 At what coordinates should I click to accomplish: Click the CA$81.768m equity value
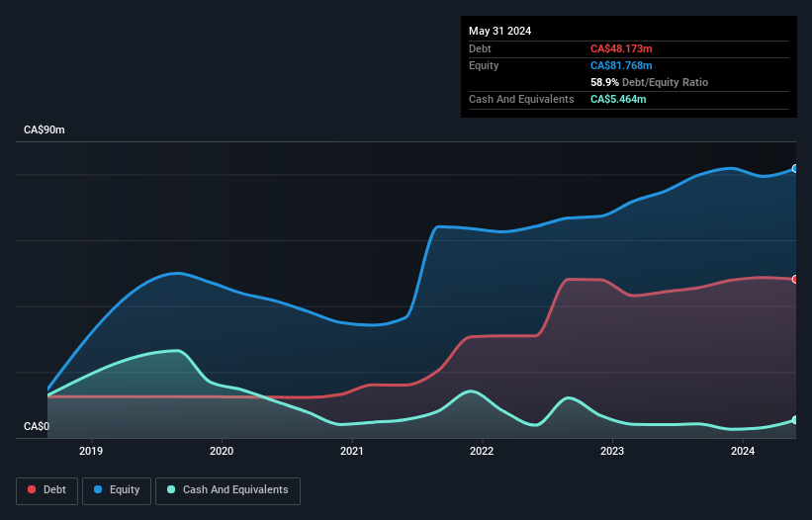621,65
